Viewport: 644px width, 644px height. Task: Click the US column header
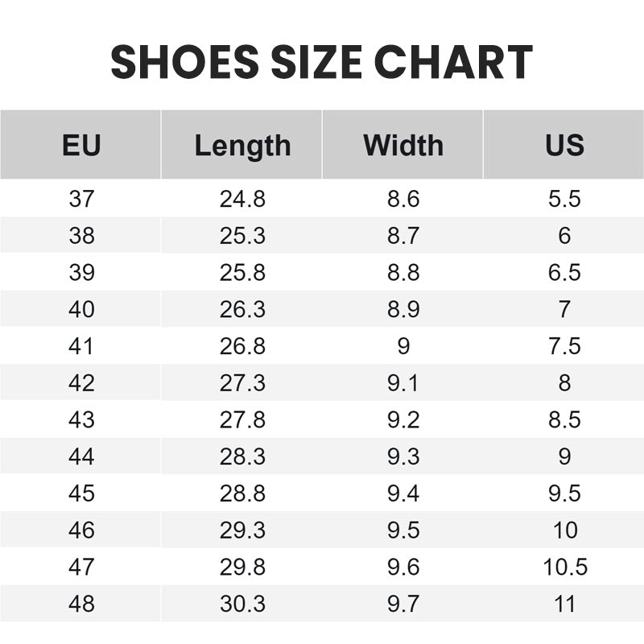pos(564,145)
